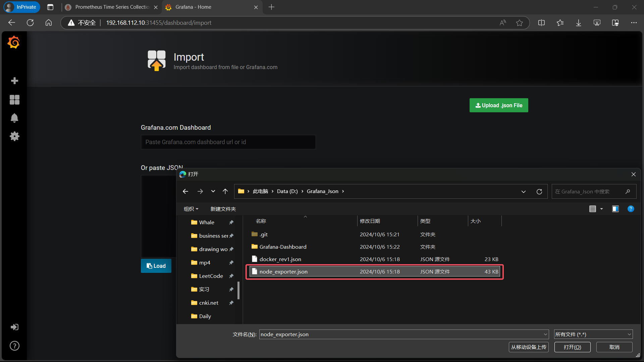This screenshot has width=644, height=362.
Task: Open Help question mark in sidebar
Action: tap(14, 346)
